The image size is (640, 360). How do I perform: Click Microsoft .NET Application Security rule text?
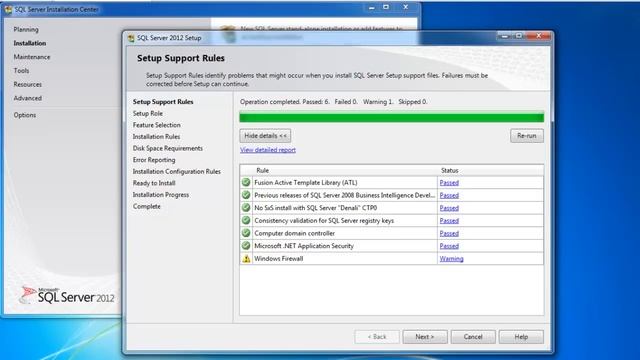pyautogui.click(x=304, y=246)
